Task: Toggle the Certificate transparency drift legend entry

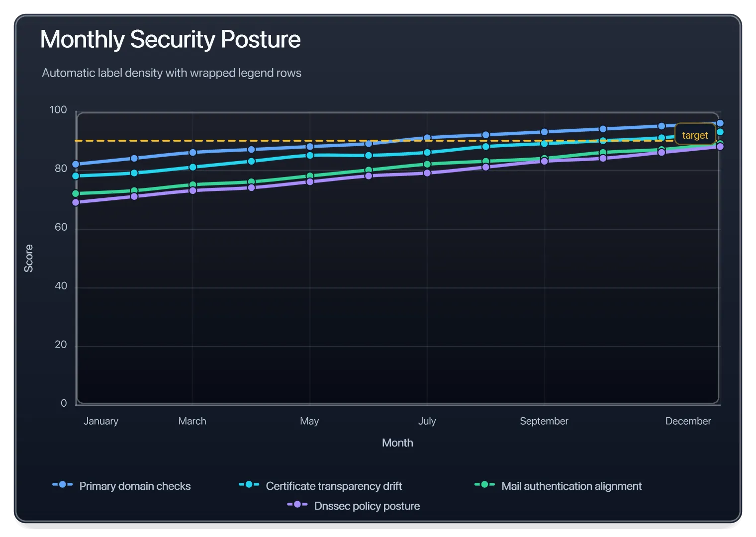Action: (x=320, y=486)
